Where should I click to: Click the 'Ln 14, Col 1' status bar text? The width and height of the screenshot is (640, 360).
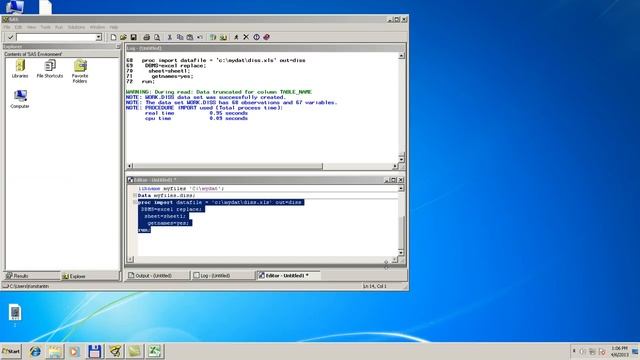point(374,286)
